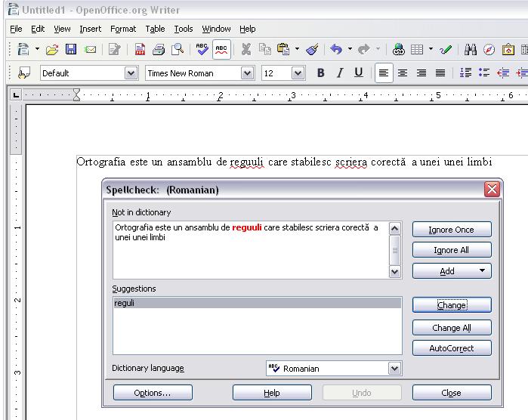Click the Paste icon
Screen dimensions: 528x420
(x=283, y=49)
